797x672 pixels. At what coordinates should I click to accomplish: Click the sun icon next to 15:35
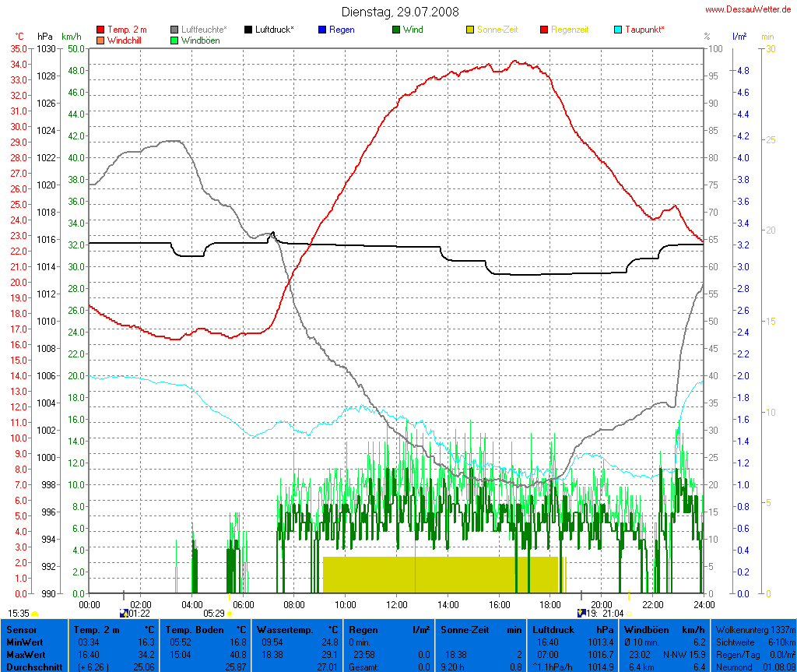(x=35, y=614)
